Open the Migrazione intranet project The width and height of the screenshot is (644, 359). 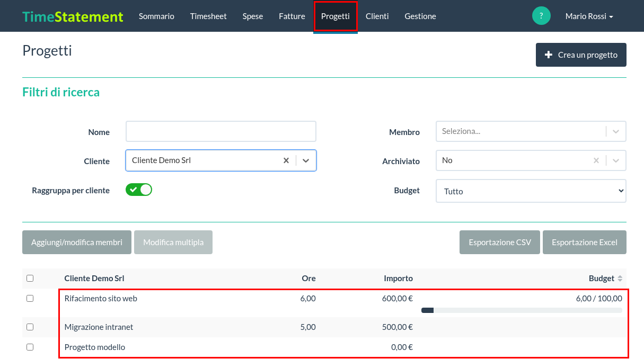click(x=99, y=327)
